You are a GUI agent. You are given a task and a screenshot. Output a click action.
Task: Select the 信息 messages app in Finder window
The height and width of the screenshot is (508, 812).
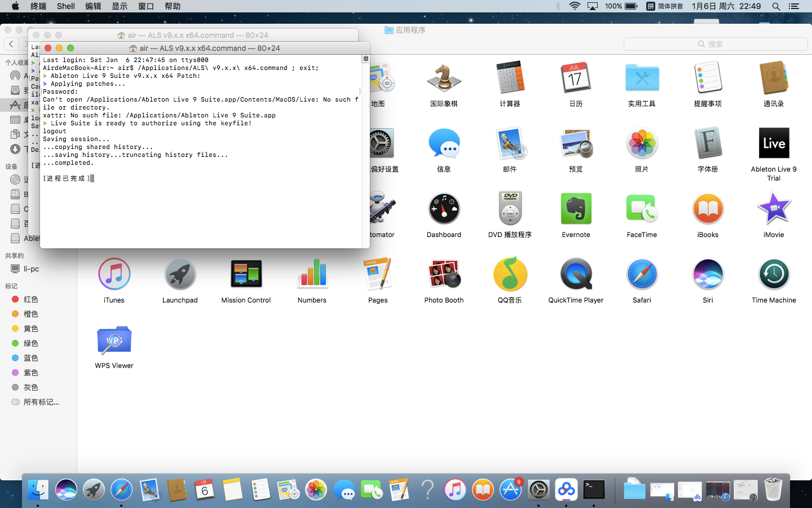[444, 144]
